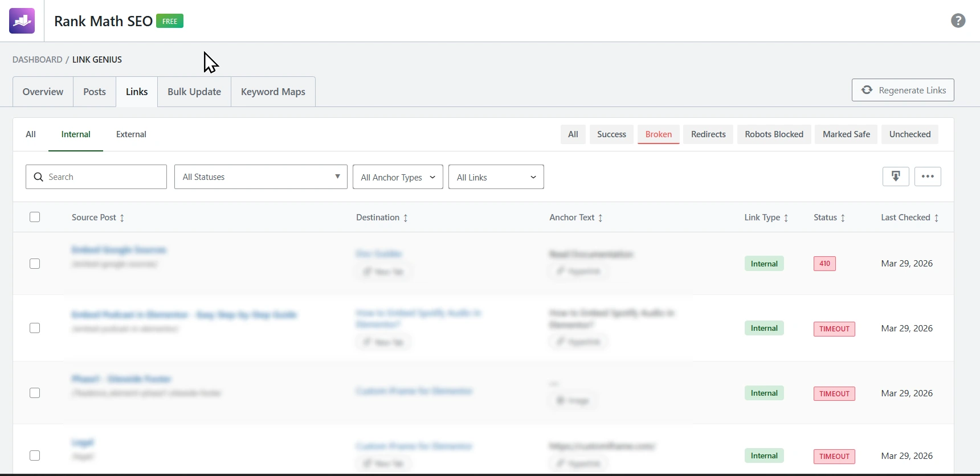Click the Regenerate Links button
The height and width of the screenshot is (476, 980).
pyautogui.click(x=903, y=90)
